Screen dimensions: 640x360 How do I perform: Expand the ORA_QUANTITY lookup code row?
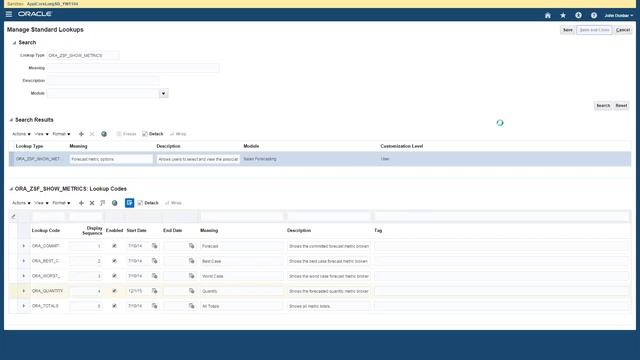coord(24,291)
